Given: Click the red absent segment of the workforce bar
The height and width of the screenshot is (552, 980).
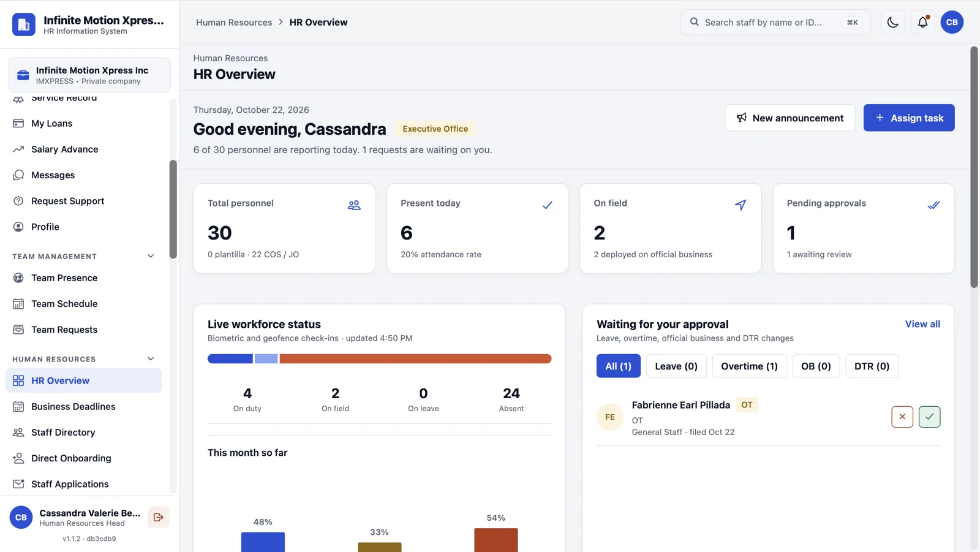Looking at the screenshot, I should point(415,359).
